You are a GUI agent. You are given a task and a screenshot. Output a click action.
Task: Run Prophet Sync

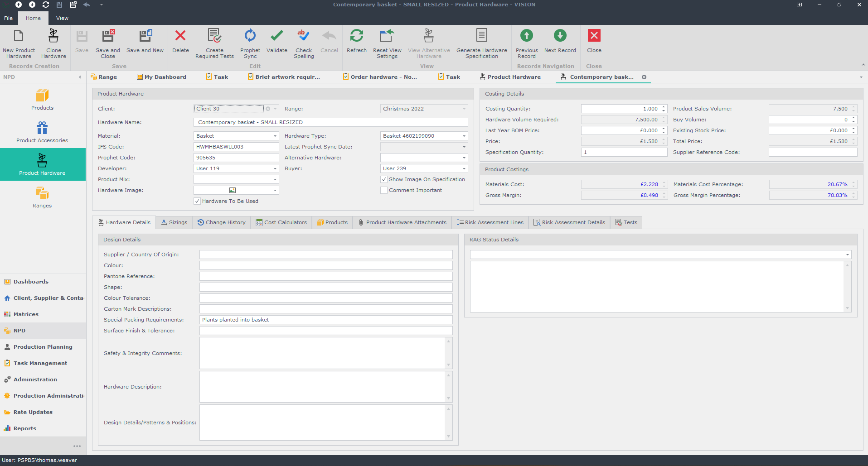[250, 43]
